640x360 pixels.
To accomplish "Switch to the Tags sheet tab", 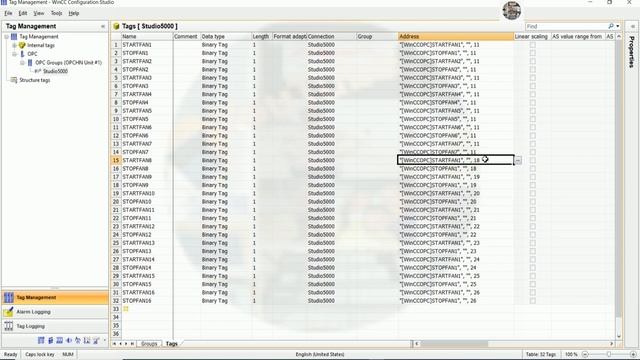I will (x=172, y=344).
